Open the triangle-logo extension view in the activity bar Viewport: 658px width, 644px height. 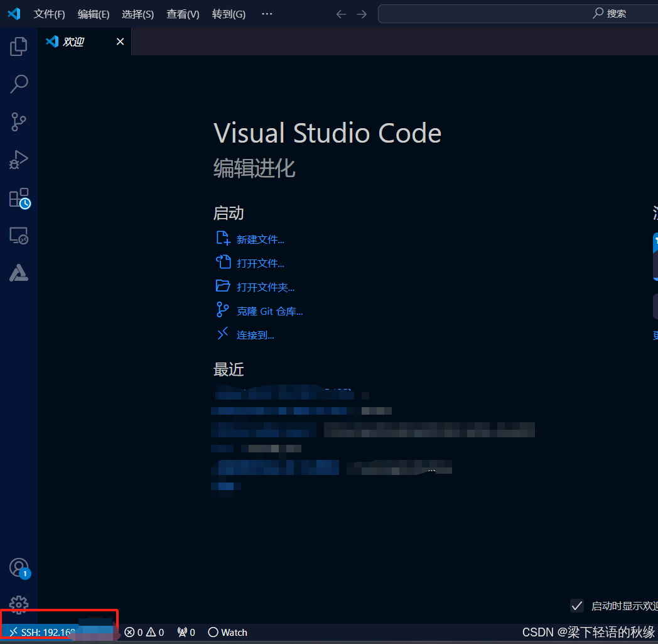pos(18,273)
